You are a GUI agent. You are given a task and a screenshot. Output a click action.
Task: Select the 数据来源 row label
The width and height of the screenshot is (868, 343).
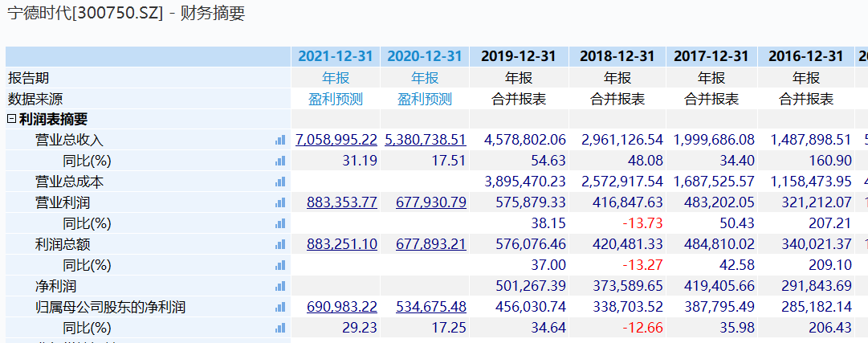(x=35, y=99)
